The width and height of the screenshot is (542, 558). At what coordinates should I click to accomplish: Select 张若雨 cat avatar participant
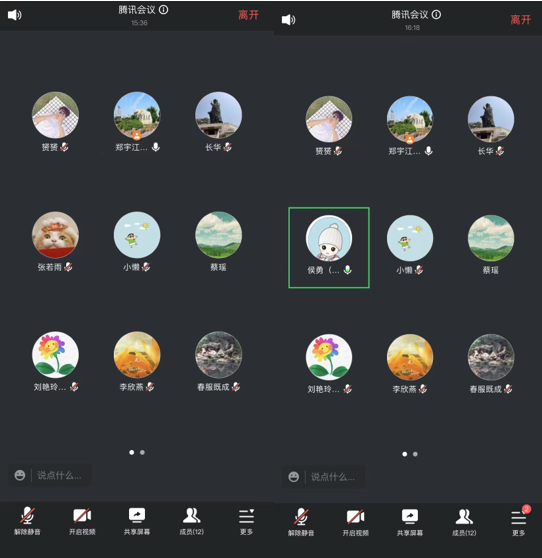point(55,235)
